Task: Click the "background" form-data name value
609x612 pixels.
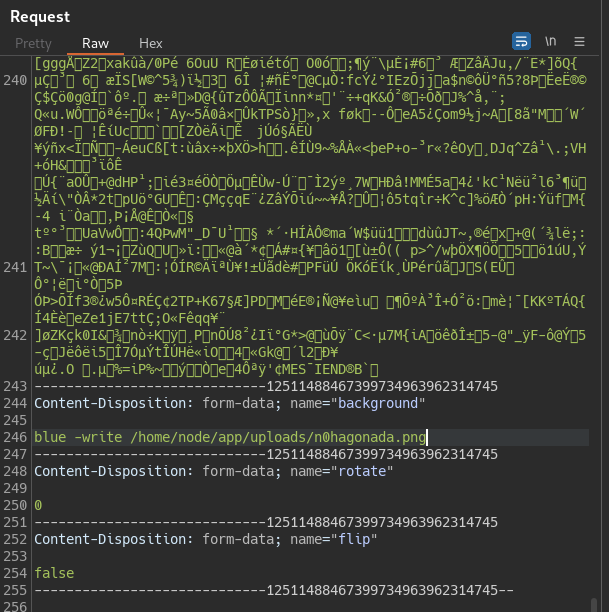Action: [378, 403]
